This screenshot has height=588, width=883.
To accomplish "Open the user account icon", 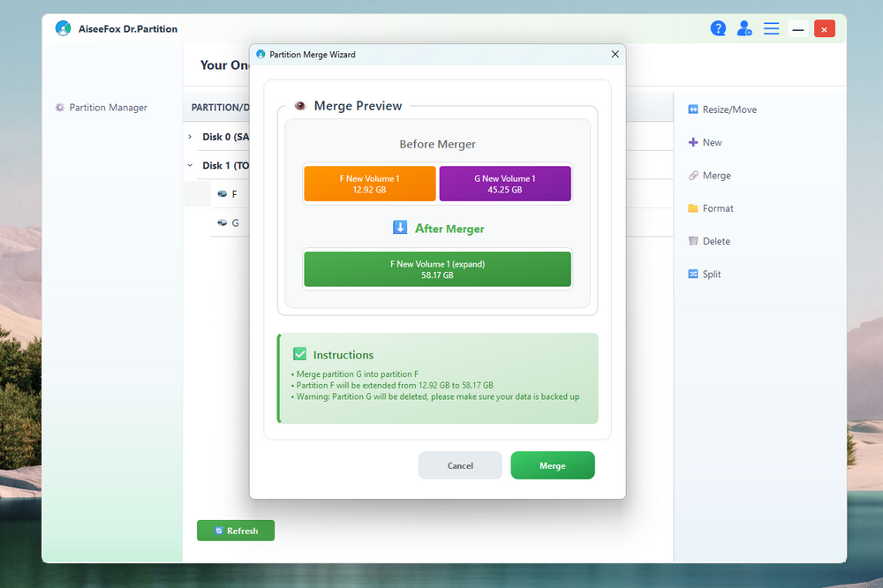I will [x=744, y=28].
